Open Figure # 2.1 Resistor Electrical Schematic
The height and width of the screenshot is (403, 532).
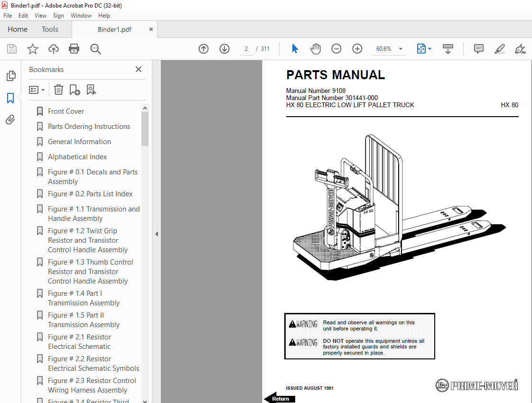coord(79,342)
